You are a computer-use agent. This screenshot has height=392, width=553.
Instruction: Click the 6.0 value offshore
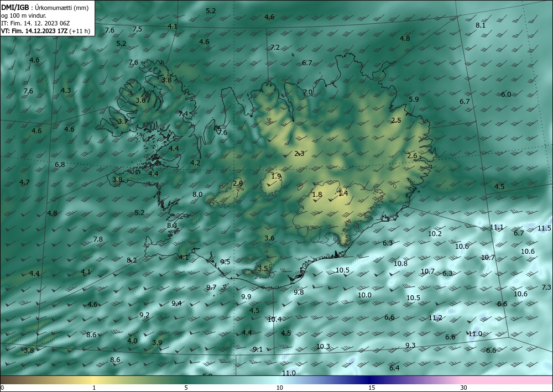506,95
